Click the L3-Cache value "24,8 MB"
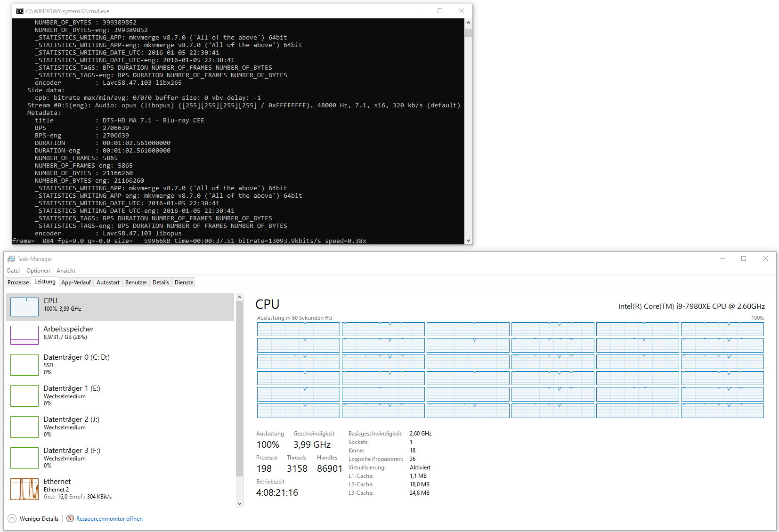Viewport: 779px width, 532px height. pyautogui.click(x=420, y=493)
